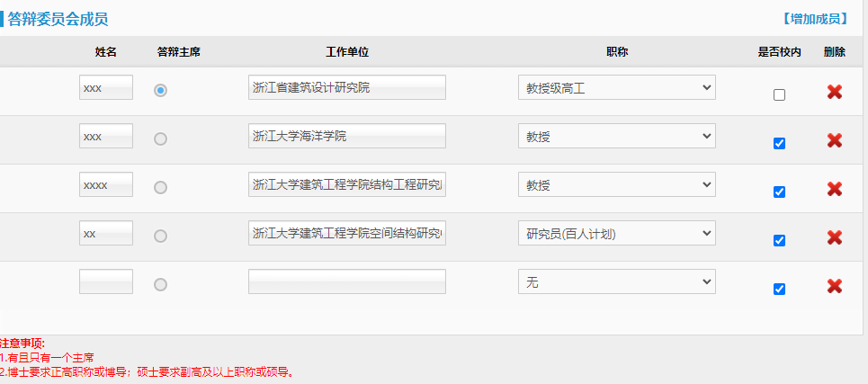Uncheck 是否校内 for 浙江大学海洋学院 row
Image resolution: width=868 pixels, height=384 pixels.
coord(779,144)
